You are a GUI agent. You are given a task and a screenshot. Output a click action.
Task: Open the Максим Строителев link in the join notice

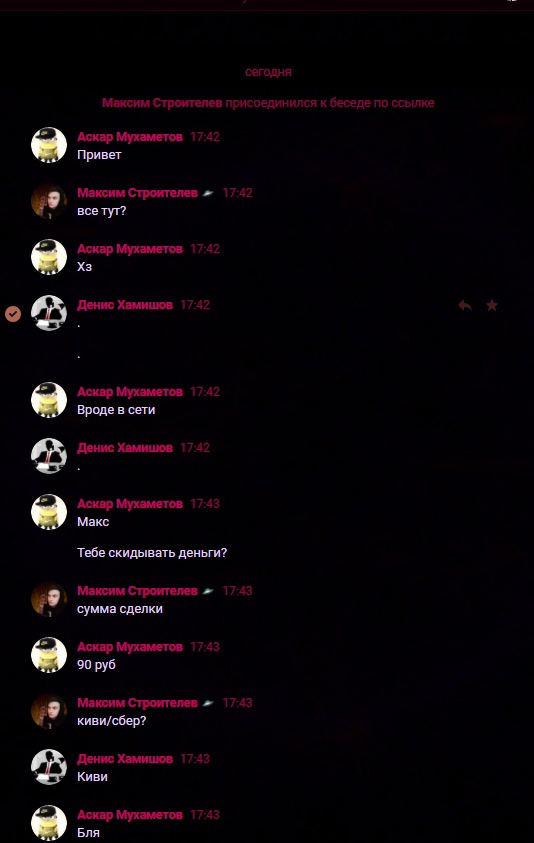[162, 103]
